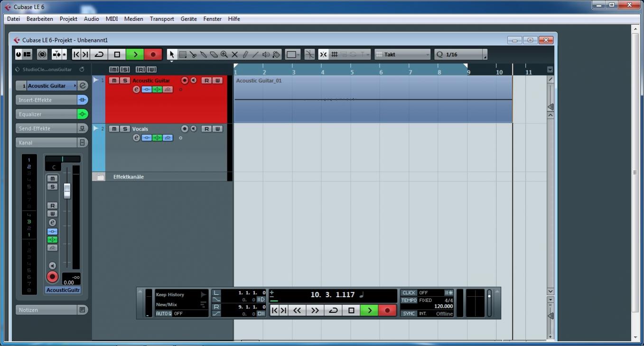This screenshot has width=644, height=346.
Task: Toggle TEMPO track button in transport panel
Action: [x=409, y=300]
